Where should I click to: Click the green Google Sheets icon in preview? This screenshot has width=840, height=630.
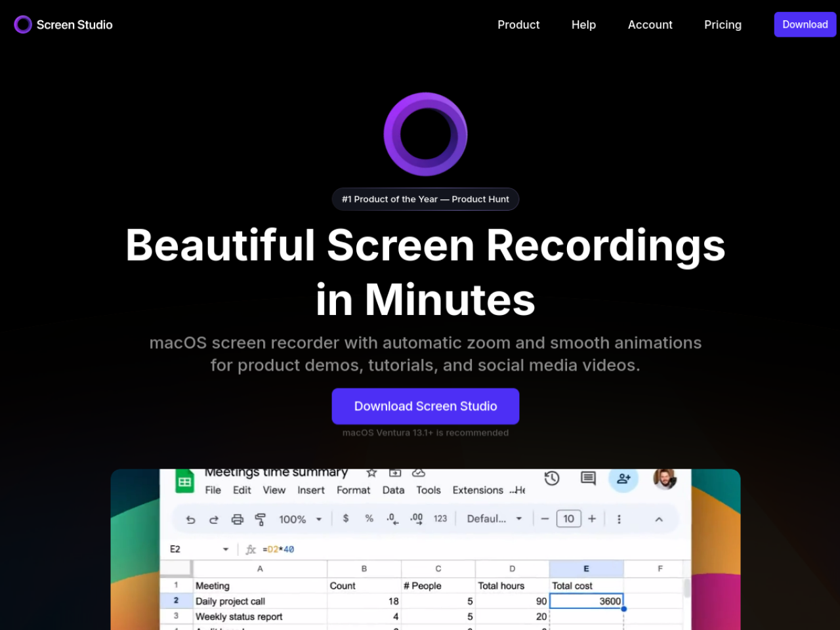[x=185, y=482]
